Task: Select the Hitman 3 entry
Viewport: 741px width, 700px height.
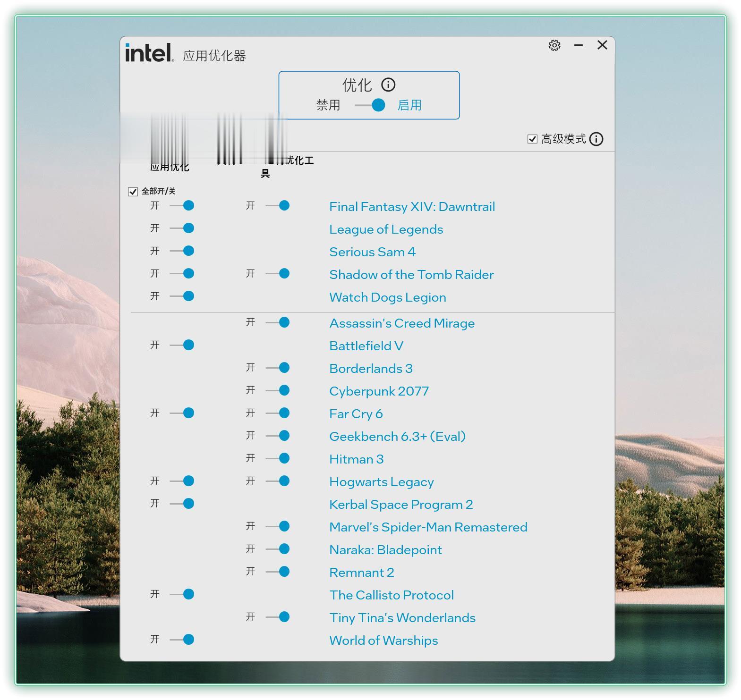Action: point(357,459)
